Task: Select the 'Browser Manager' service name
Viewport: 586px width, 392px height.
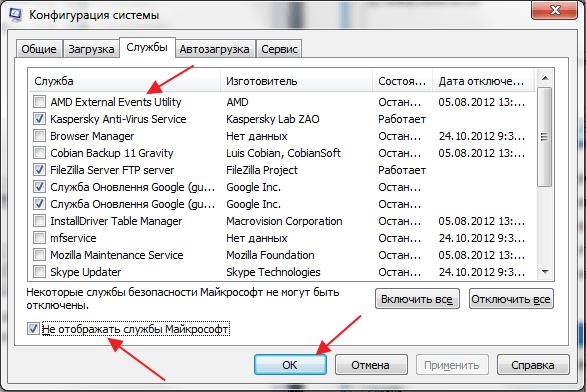Action: [x=92, y=136]
